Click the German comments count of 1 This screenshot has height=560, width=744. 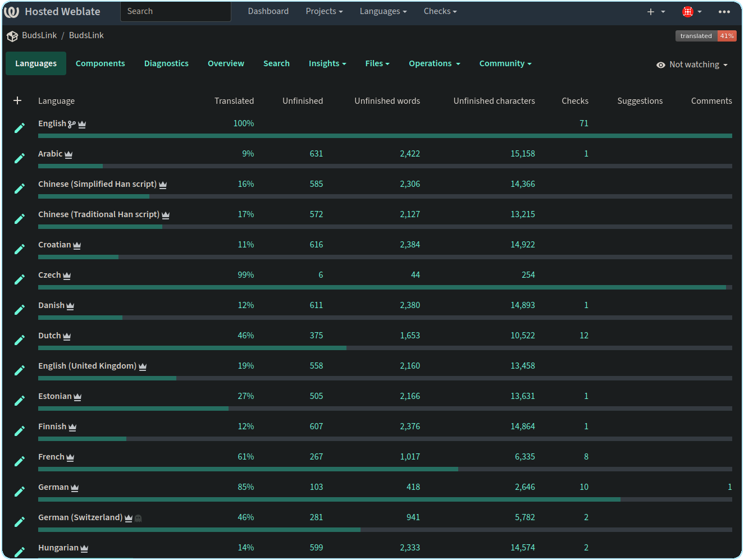click(729, 487)
